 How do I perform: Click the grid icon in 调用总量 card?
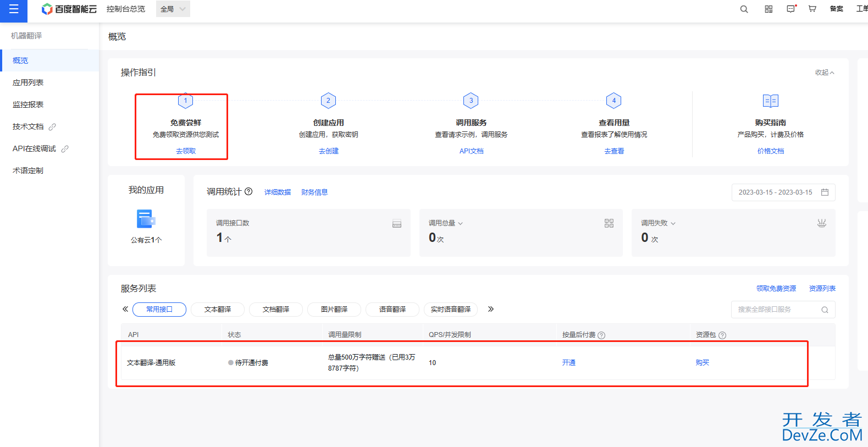point(609,223)
